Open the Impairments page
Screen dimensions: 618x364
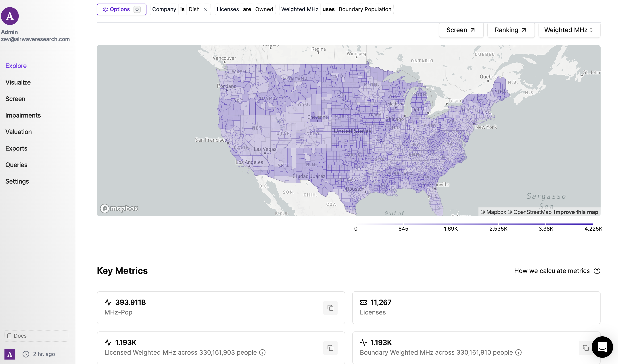point(23,115)
